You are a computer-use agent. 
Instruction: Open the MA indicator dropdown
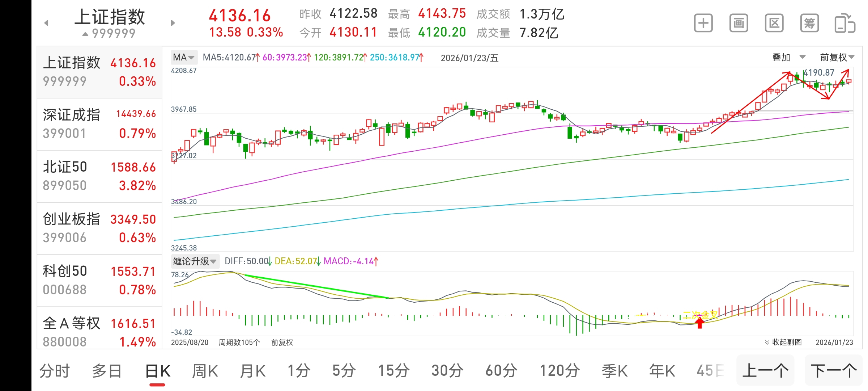[191, 57]
